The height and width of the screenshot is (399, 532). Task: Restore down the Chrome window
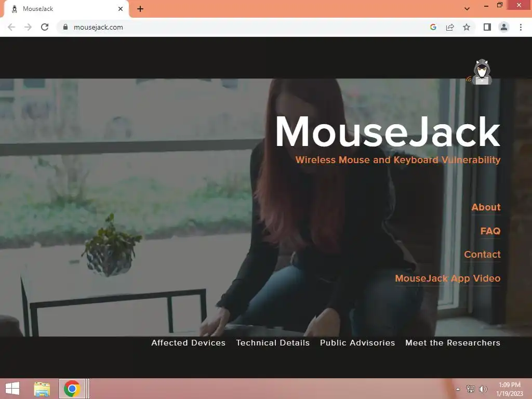499,5
